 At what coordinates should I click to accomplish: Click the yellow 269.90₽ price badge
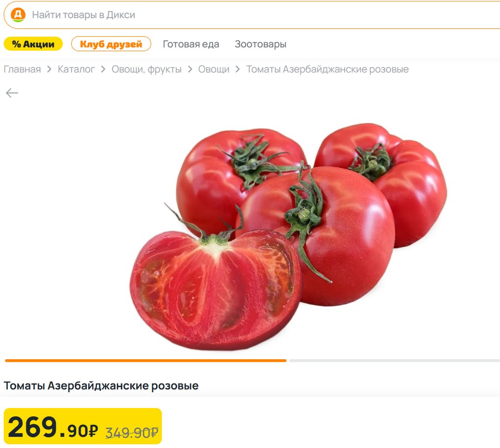(83, 426)
